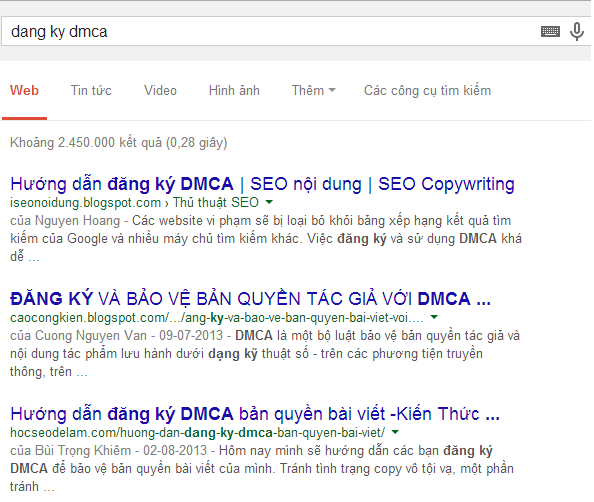Image resolution: width=594 pixels, height=502 pixels.
Task: Click author text 'của Bùi Trọng Khiêm'
Action: click(70, 450)
